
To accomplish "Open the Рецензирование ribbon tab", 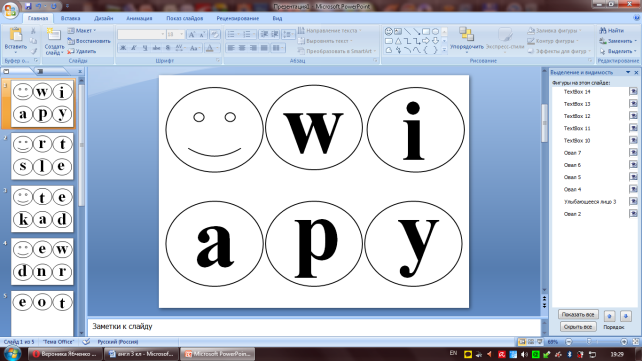I will [x=238, y=18].
